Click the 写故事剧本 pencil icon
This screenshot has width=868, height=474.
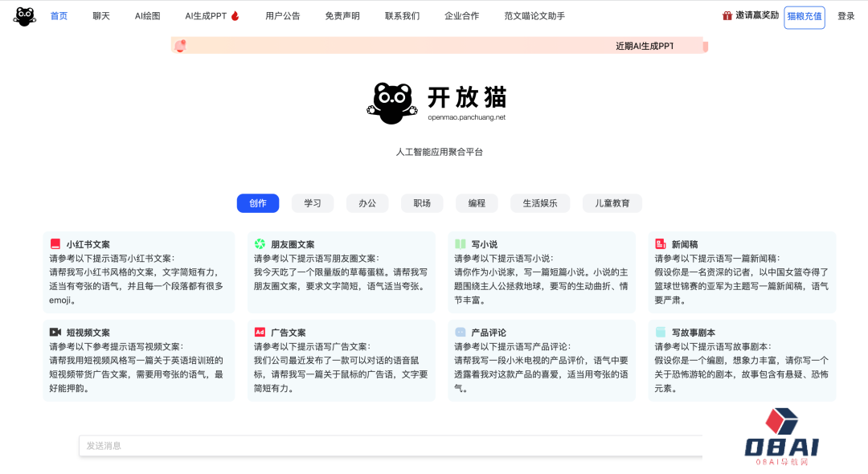(660, 332)
